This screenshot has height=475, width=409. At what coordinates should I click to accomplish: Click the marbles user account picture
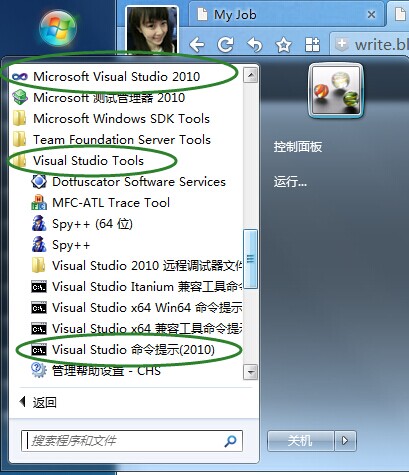click(336, 90)
